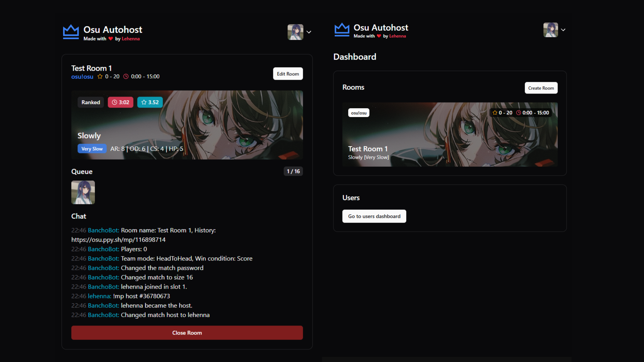This screenshot has height=362, width=644.
Task: Click the lehenna sender name in chat
Action: pyautogui.click(x=99, y=296)
